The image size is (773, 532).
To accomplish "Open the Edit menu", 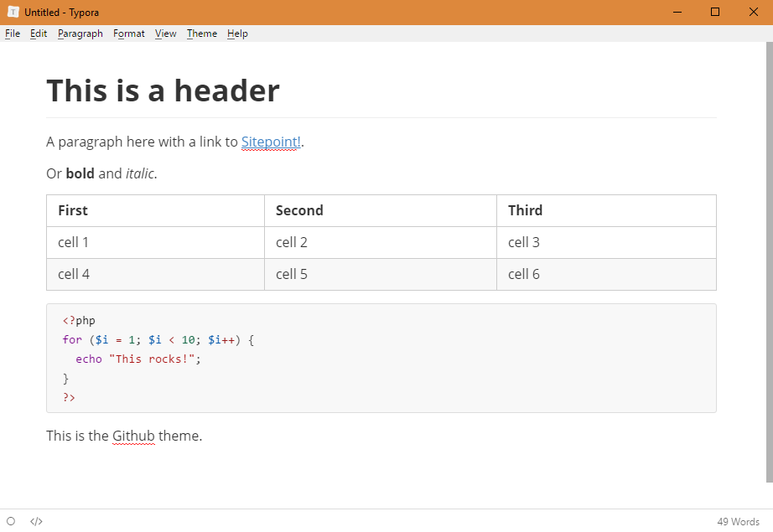I will [x=39, y=34].
